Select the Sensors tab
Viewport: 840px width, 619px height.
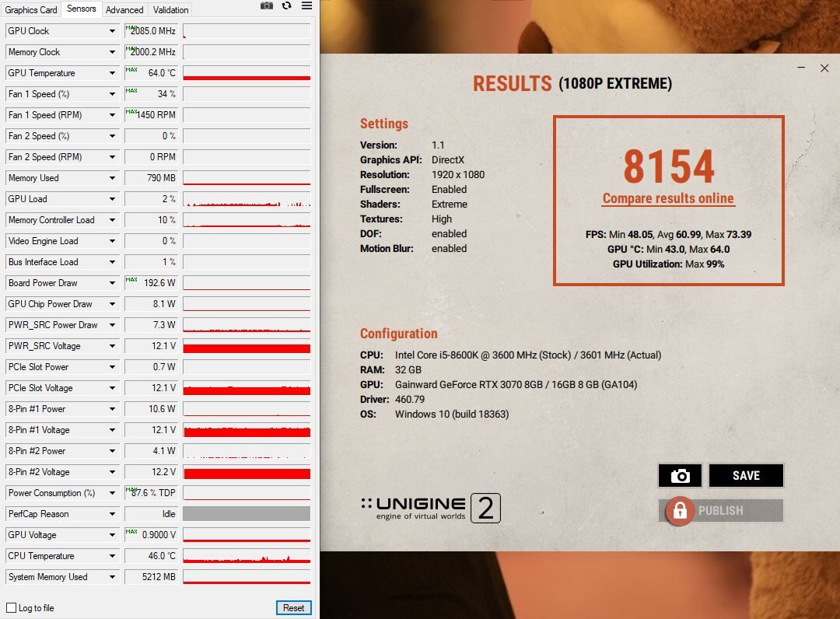[82, 9]
